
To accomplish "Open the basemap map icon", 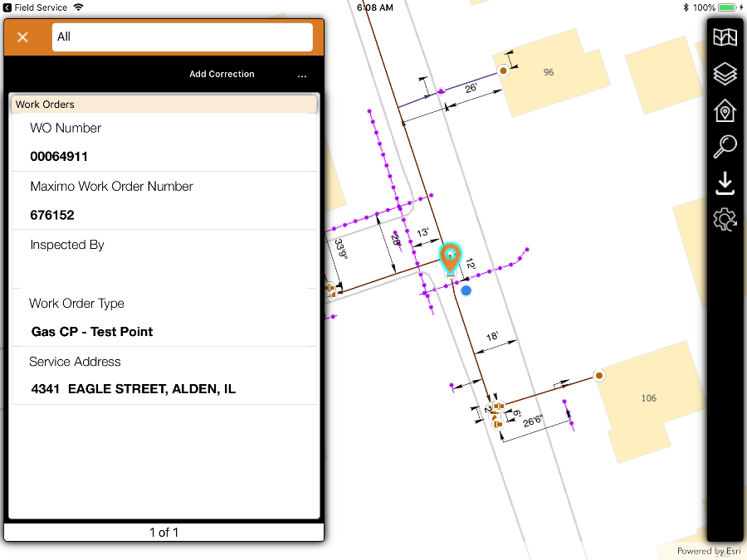I will (x=725, y=37).
